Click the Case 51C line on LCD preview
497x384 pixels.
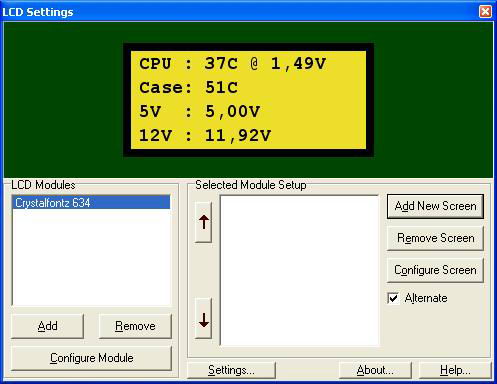point(188,88)
